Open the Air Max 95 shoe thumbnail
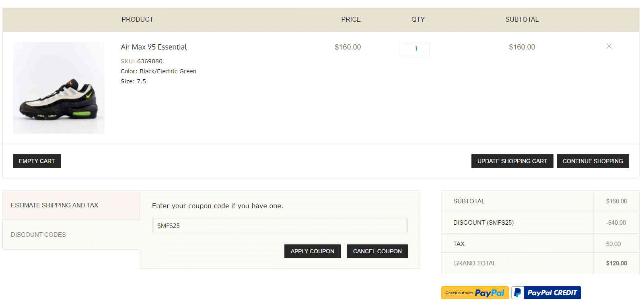Image resolution: width=644 pixels, height=304 pixels. [59, 88]
